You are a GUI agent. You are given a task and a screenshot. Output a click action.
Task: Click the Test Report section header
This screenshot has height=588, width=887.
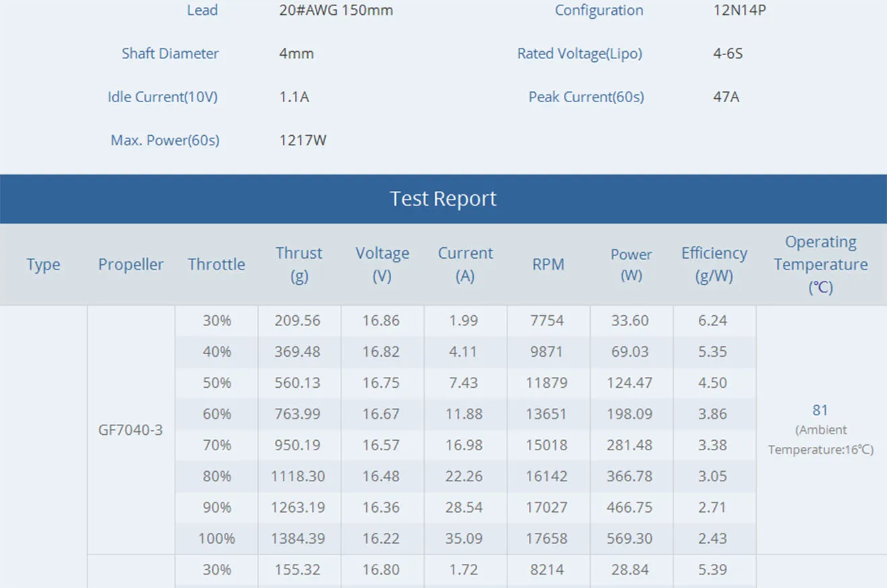[443, 199]
